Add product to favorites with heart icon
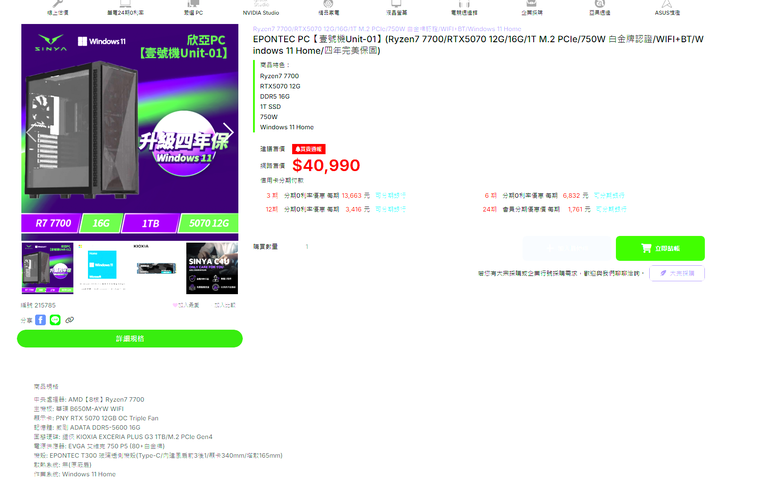Image resolution: width=780 pixels, height=491 pixels. (x=186, y=305)
